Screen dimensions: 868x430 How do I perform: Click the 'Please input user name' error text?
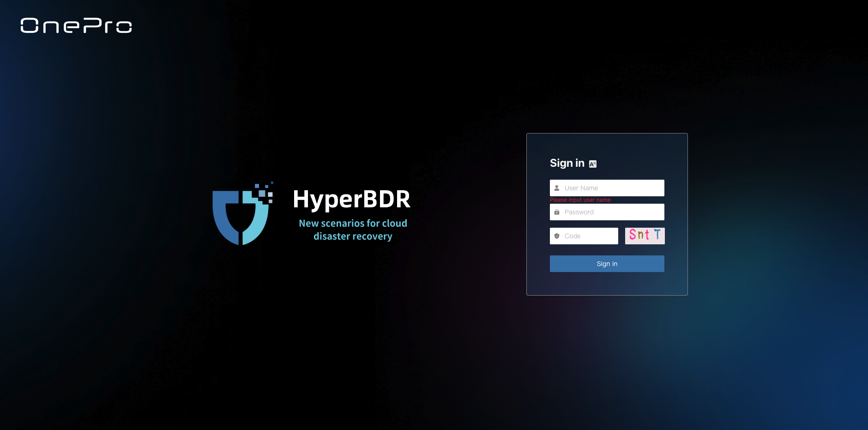pos(580,200)
